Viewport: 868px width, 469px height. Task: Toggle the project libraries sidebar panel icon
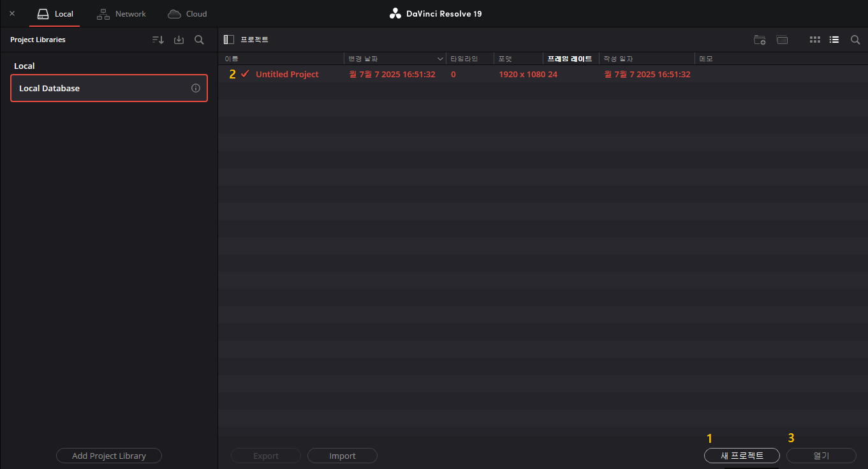(229, 40)
